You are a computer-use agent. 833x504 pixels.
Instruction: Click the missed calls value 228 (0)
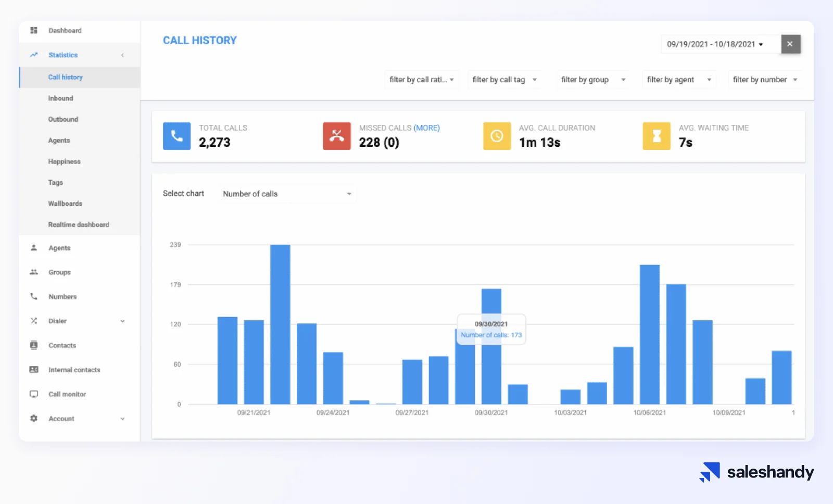(379, 143)
